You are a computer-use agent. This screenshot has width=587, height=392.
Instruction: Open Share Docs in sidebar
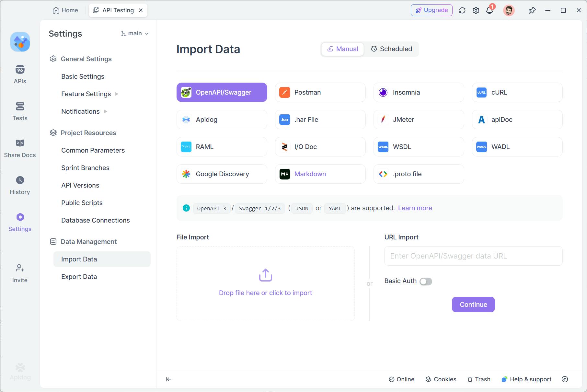[x=20, y=148]
